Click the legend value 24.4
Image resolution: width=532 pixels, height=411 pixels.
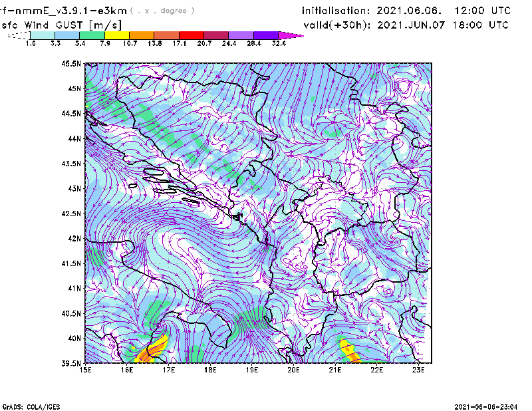click(x=229, y=43)
